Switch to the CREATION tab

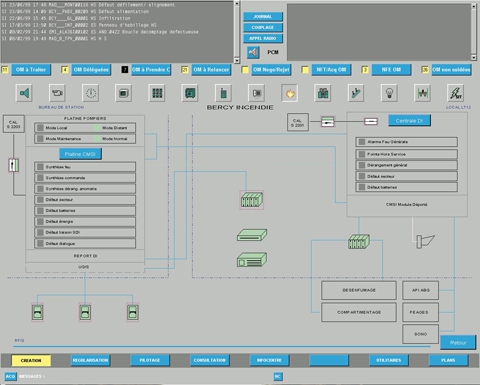(x=31, y=361)
